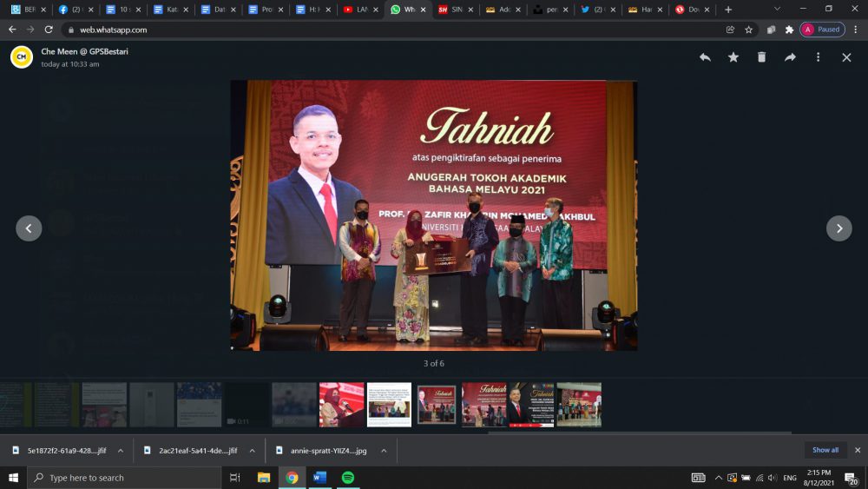This screenshot has height=489, width=868.
Task: Click Show all downloads
Action: coord(825,450)
